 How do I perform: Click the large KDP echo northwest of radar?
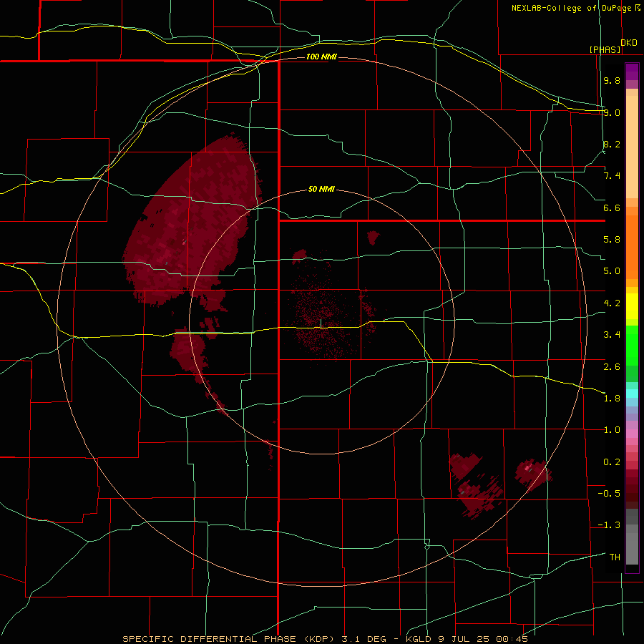coord(193,222)
